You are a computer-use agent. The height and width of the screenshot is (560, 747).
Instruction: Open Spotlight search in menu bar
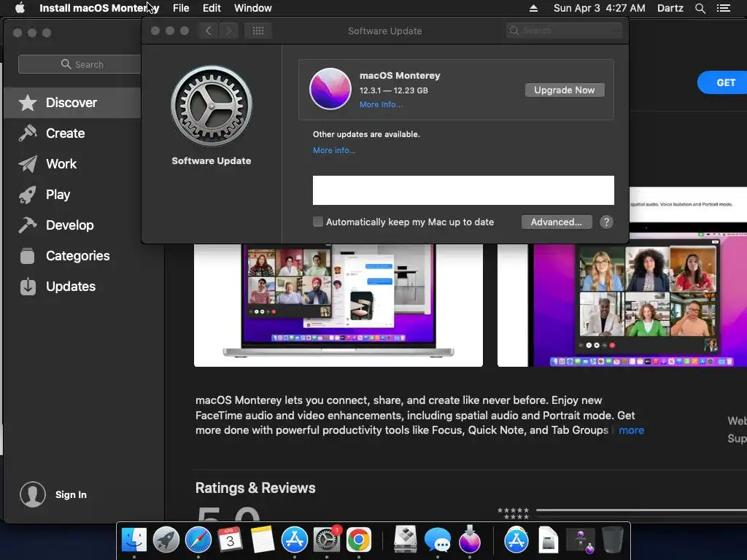tap(700, 8)
